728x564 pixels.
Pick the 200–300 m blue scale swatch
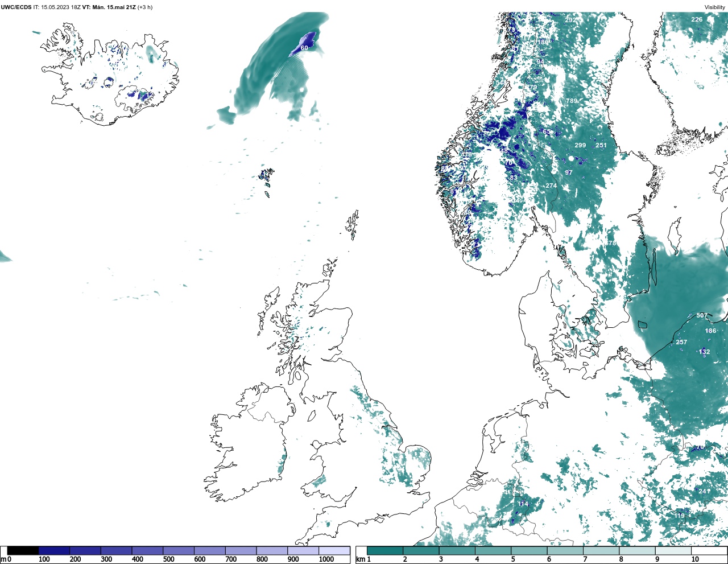85,551
